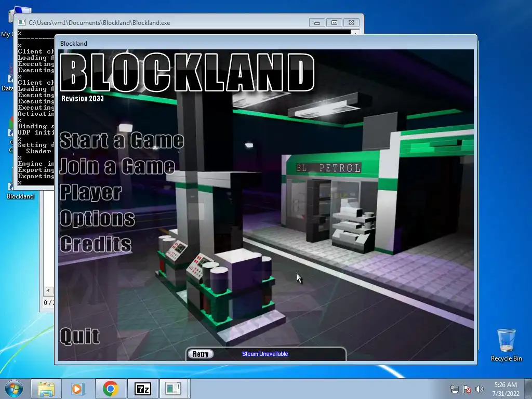Open the Recycle Bin desktop icon
Viewport: 532px width, 399px height.
click(x=506, y=345)
